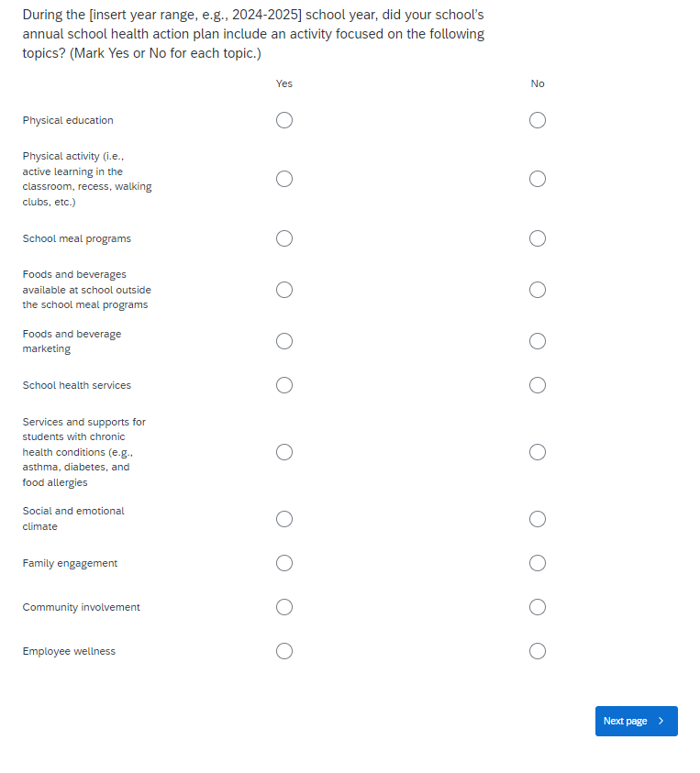Image resolution: width=700 pixels, height=773 pixels.
Task: Choose No for chronic health conditions supports
Action: click(x=538, y=452)
